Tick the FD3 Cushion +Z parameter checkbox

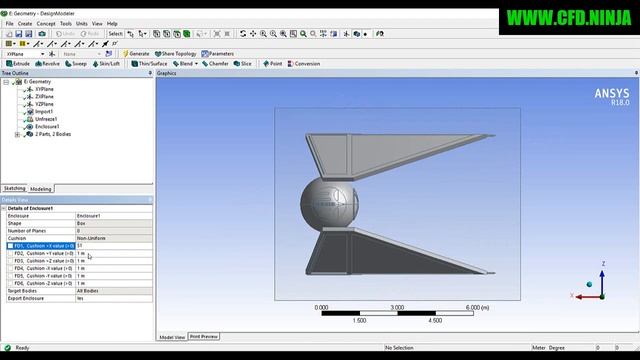(x=11, y=261)
